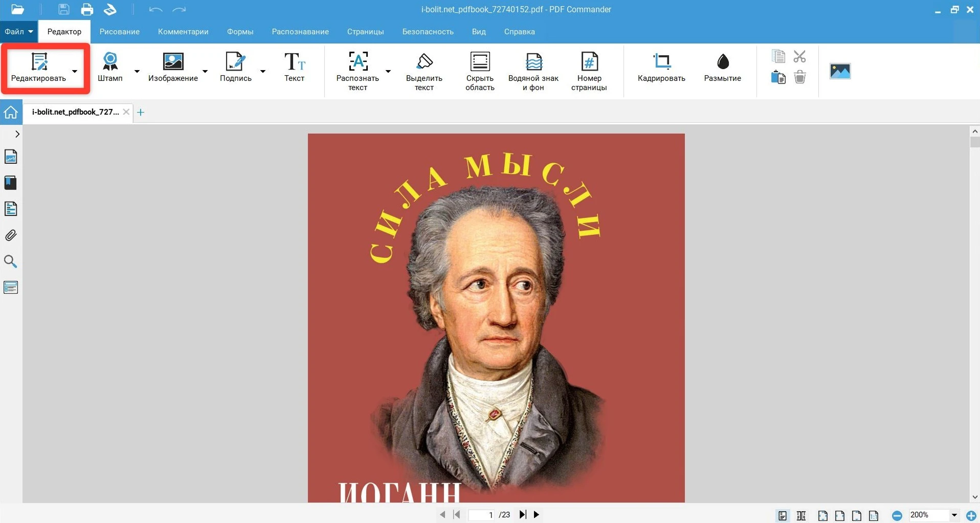Open the Page number (Номер страницы) tool
980x523 pixels.
(589, 71)
